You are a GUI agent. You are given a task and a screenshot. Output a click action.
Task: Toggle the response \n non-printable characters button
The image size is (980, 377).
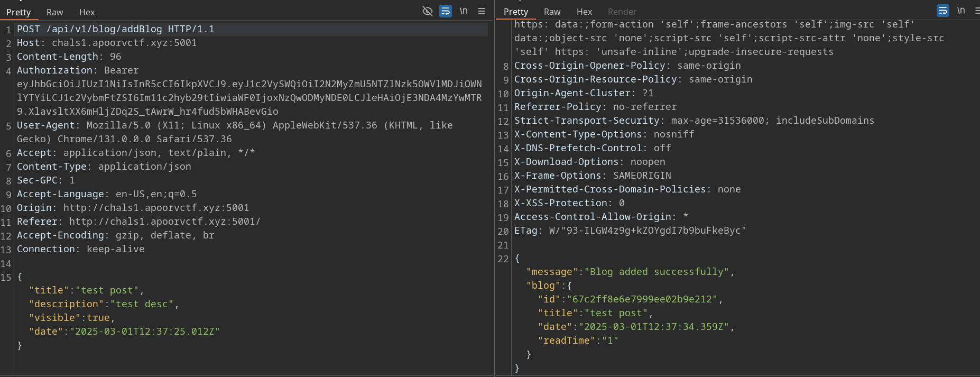(x=961, y=11)
